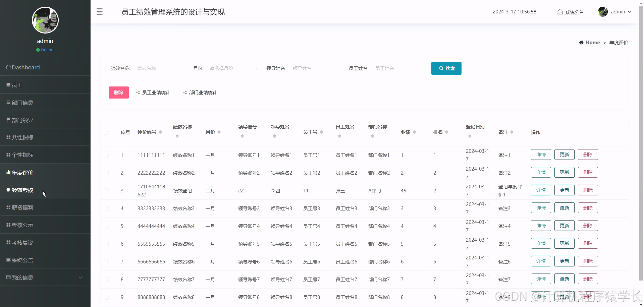
Task: Go to 薪资福利 menu item
Action: tap(45, 207)
